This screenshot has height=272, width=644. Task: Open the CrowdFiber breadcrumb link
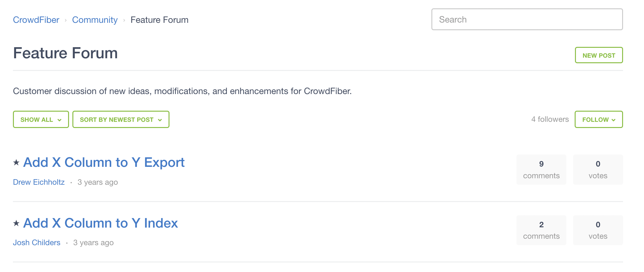click(x=36, y=20)
